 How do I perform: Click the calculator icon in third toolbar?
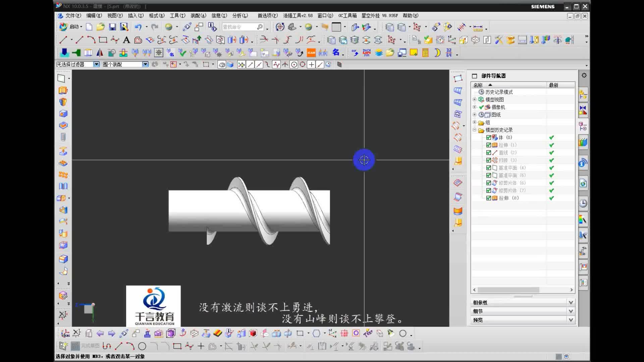tap(425, 53)
